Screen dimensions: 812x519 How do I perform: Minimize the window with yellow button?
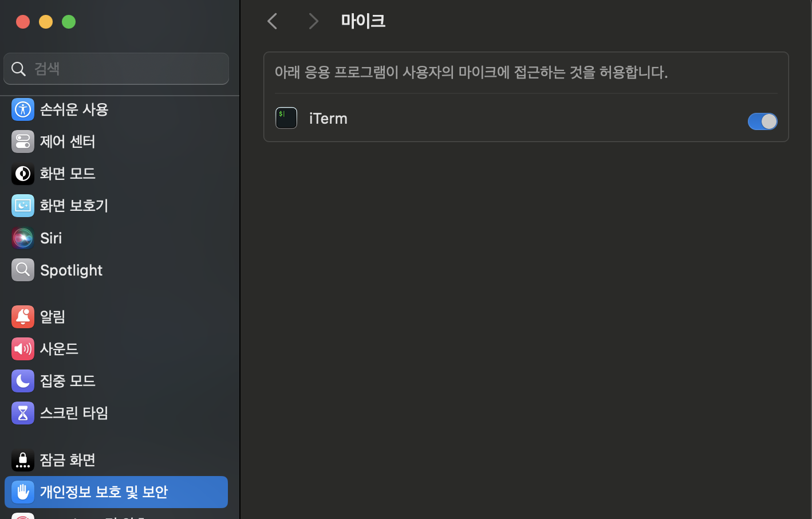[46, 22]
